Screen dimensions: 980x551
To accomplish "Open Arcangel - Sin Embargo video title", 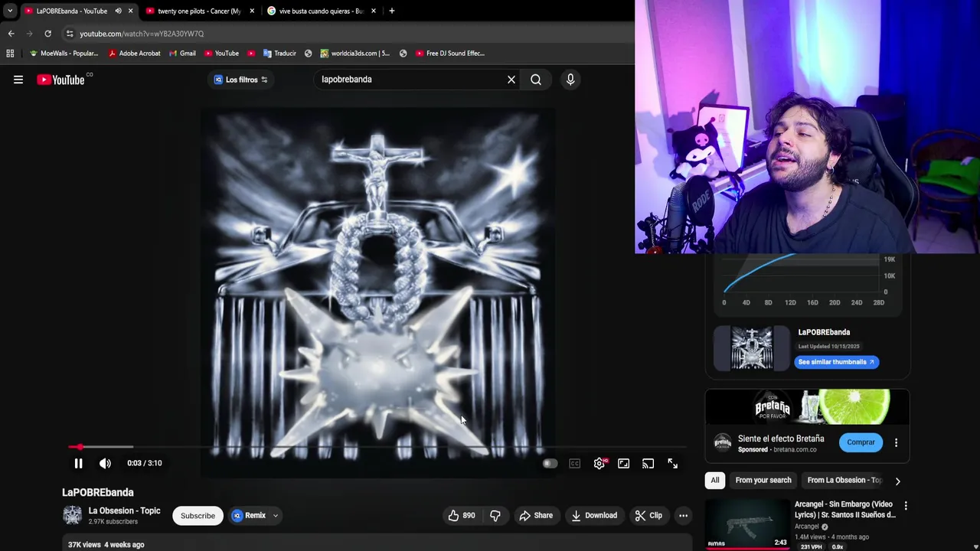I will (x=844, y=510).
